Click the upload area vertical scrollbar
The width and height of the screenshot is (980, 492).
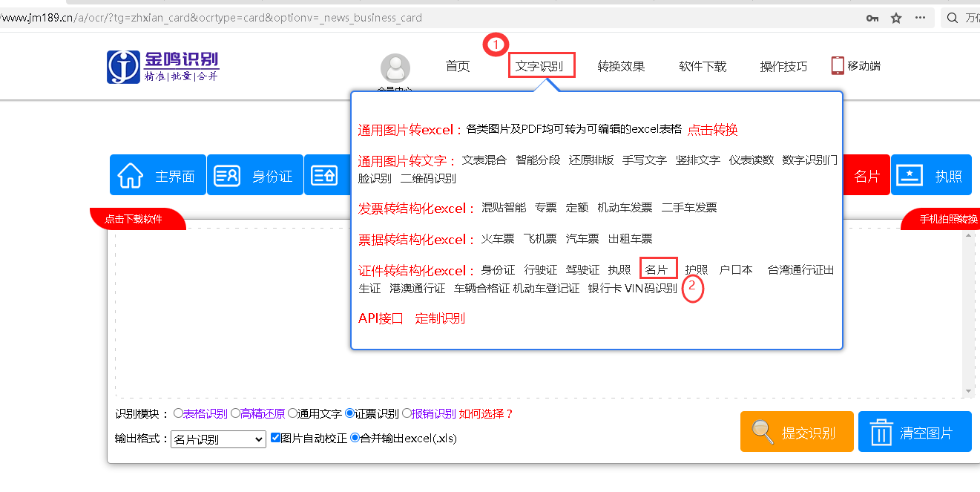coord(968,312)
